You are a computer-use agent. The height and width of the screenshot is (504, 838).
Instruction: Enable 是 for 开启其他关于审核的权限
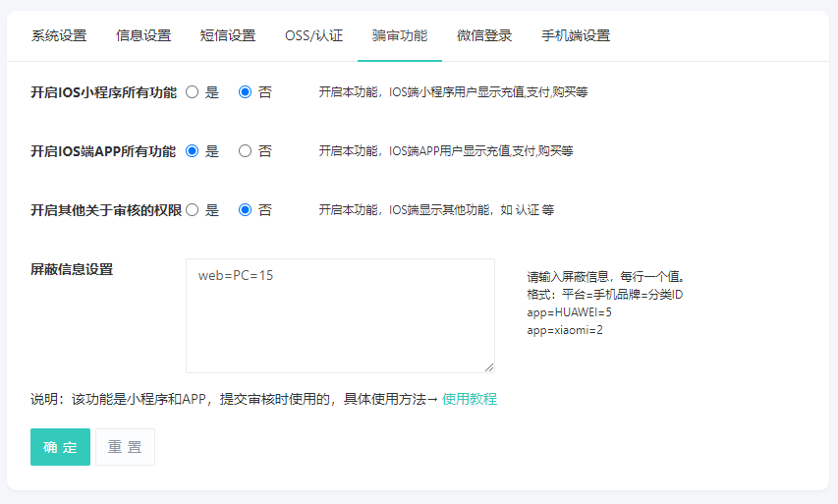tap(193, 209)
